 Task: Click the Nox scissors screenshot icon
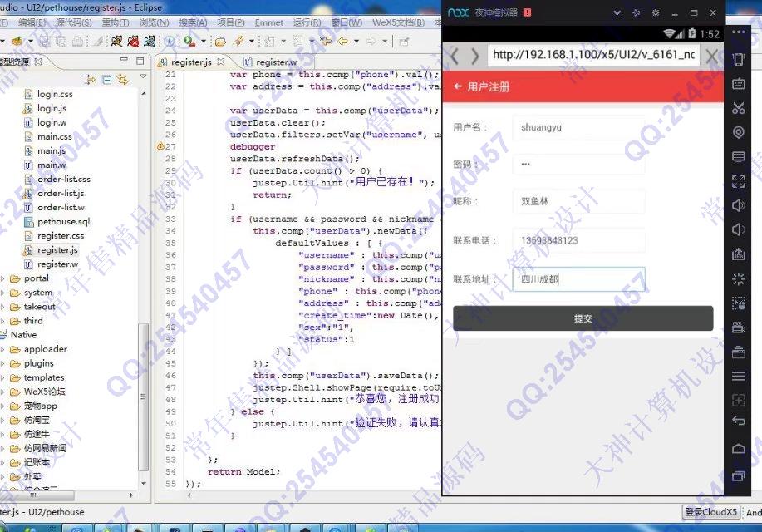[x=738, y=108]
